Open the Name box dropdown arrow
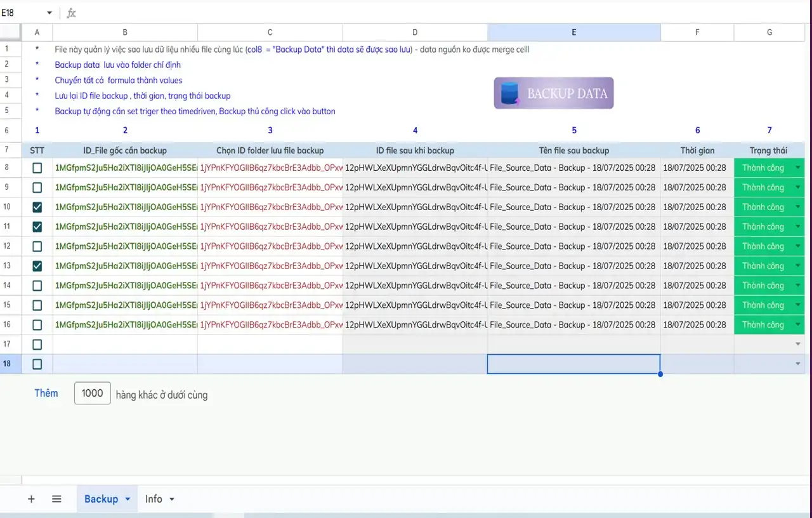 coord(49,13)
